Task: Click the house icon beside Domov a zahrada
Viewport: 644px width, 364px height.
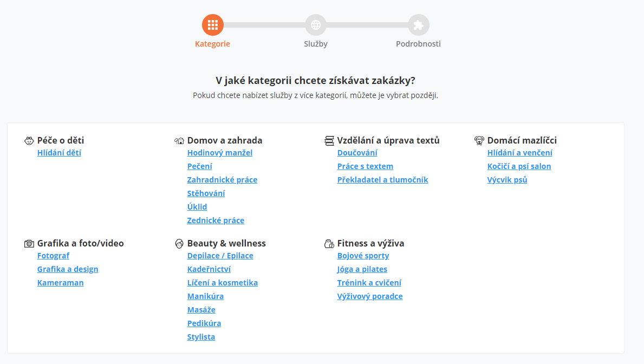Action: point(179,140)
